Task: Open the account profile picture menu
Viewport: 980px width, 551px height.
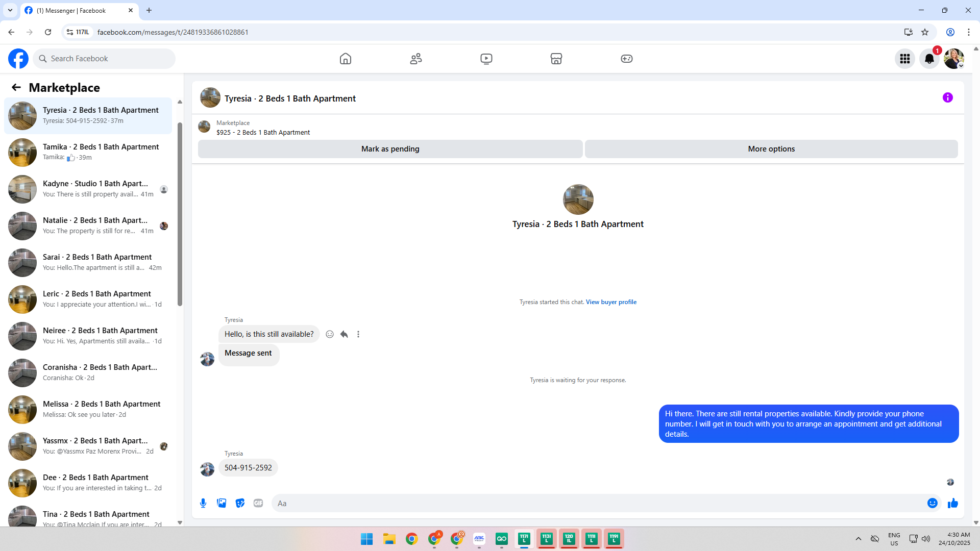Action: pyautogui.click(x=954, y=59)
